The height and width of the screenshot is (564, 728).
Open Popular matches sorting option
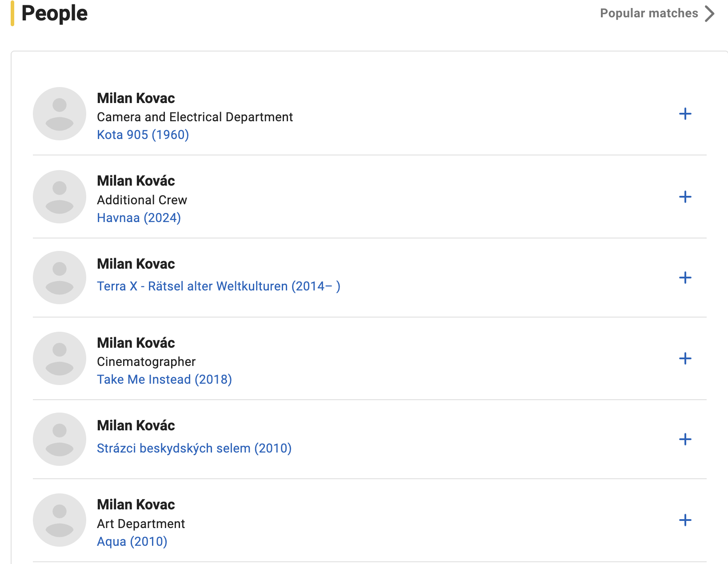coord(648,13)
